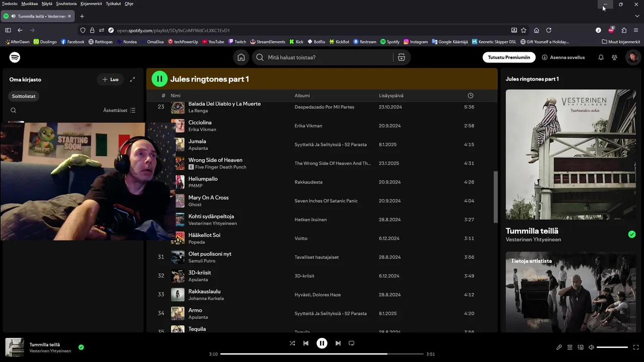This screenshot has width=644, height=362.
Task: Open Sivuhistoria menu
Action: (66, 4)
